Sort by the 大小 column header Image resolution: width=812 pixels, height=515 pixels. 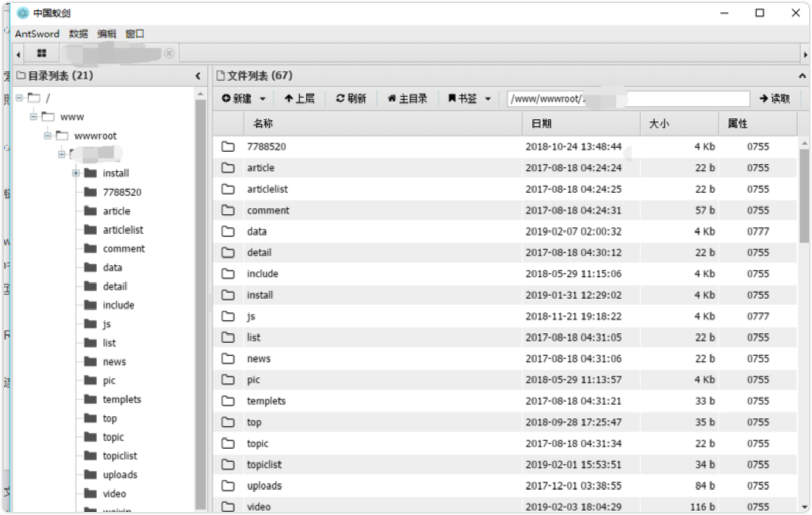679,124
